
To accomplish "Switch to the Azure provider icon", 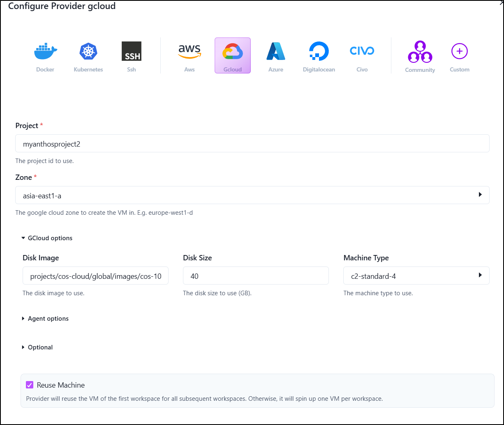I will pos(276,55).
